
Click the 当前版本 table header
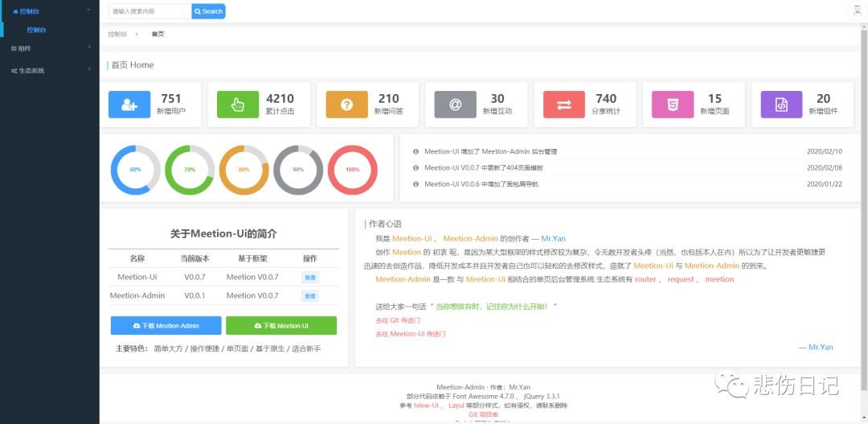(194, 258)
